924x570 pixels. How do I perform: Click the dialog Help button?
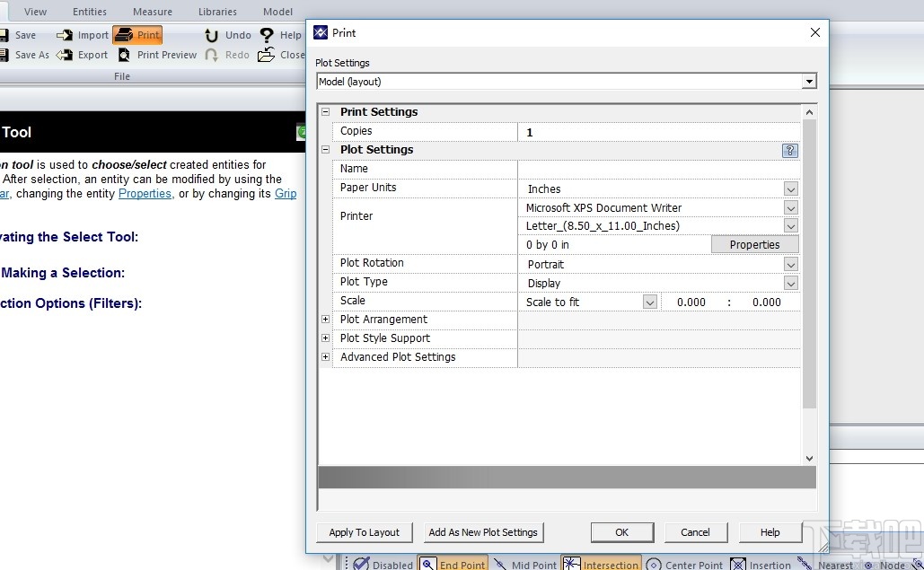[770, 532]
